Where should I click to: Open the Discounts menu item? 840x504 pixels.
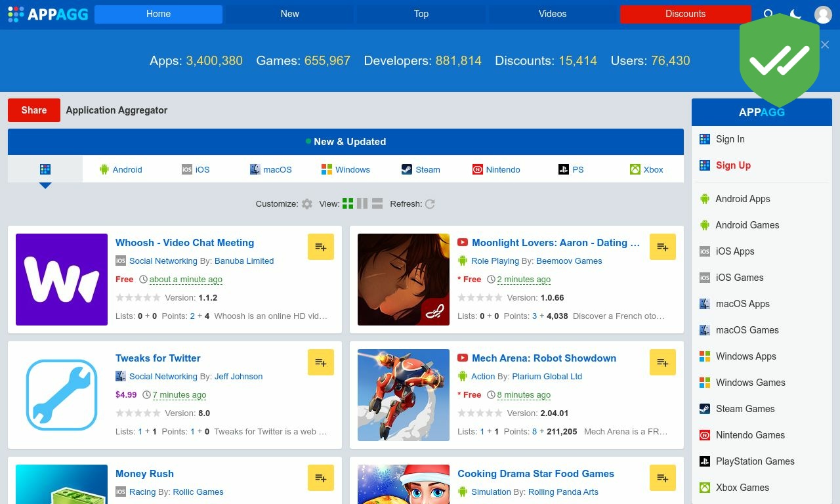(x=685, y=14)
